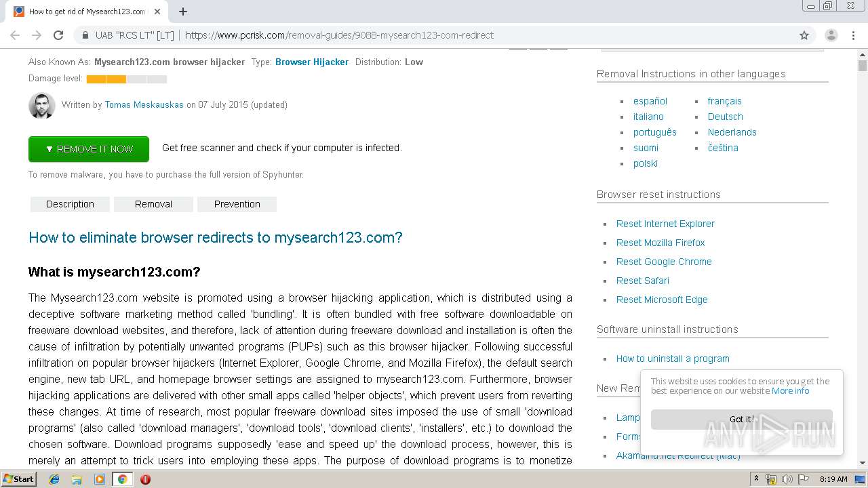Go back to the previous page
The image size is (868, 488).
pos(15,35)
